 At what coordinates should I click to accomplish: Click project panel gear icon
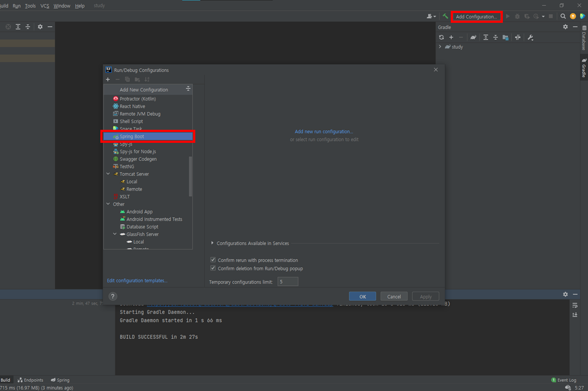[40, 27]
